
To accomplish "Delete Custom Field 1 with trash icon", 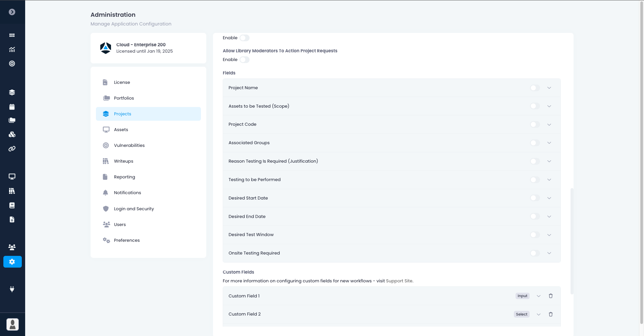I will pyautogui.click(x=550, y=296).
